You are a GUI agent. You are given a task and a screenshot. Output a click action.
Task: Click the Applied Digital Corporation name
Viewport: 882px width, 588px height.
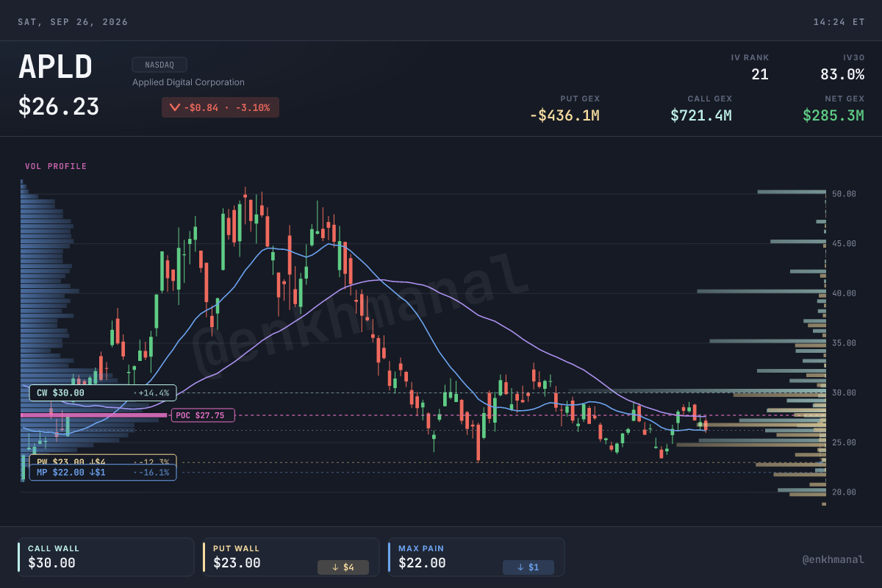coord(188,82)
